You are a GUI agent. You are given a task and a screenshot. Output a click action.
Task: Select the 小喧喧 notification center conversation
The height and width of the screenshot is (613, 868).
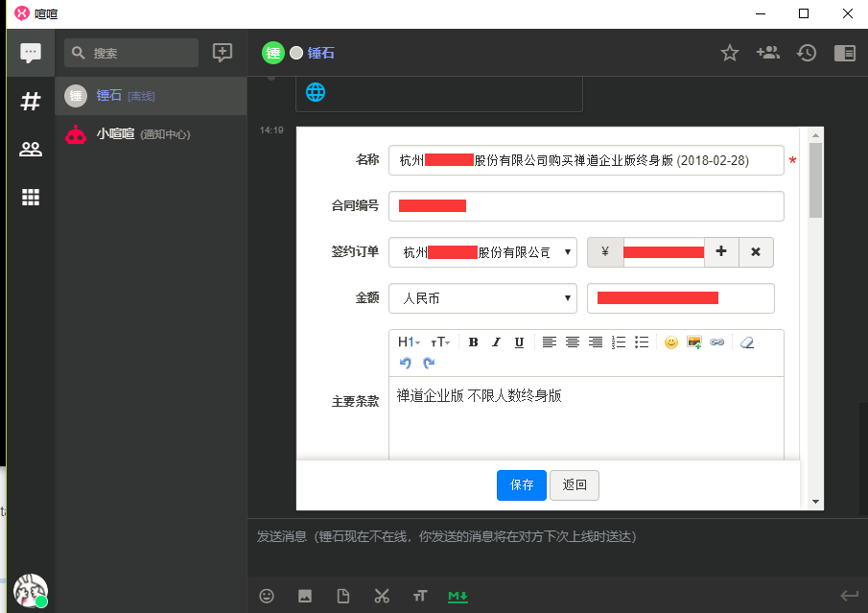151,134
